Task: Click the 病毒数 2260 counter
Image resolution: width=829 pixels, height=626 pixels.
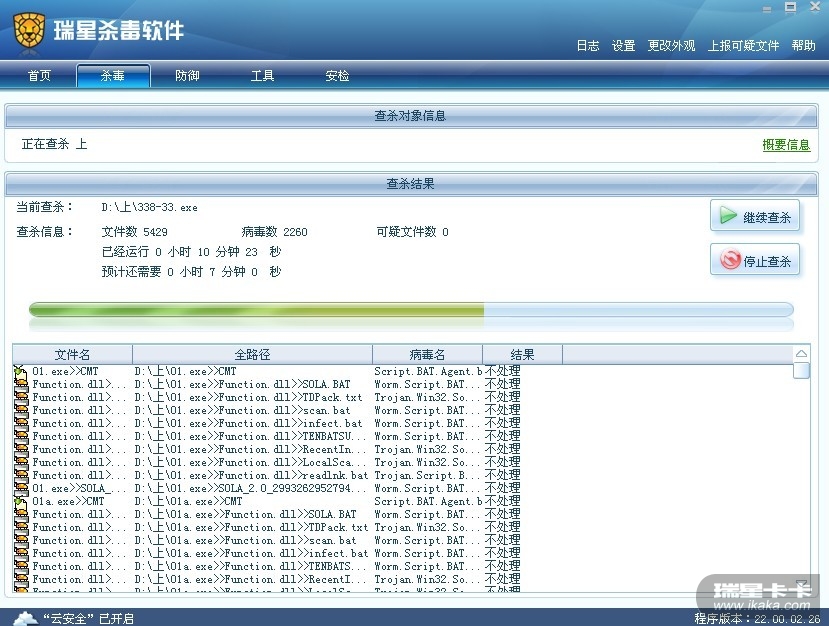Action: [x=274, y=232]
